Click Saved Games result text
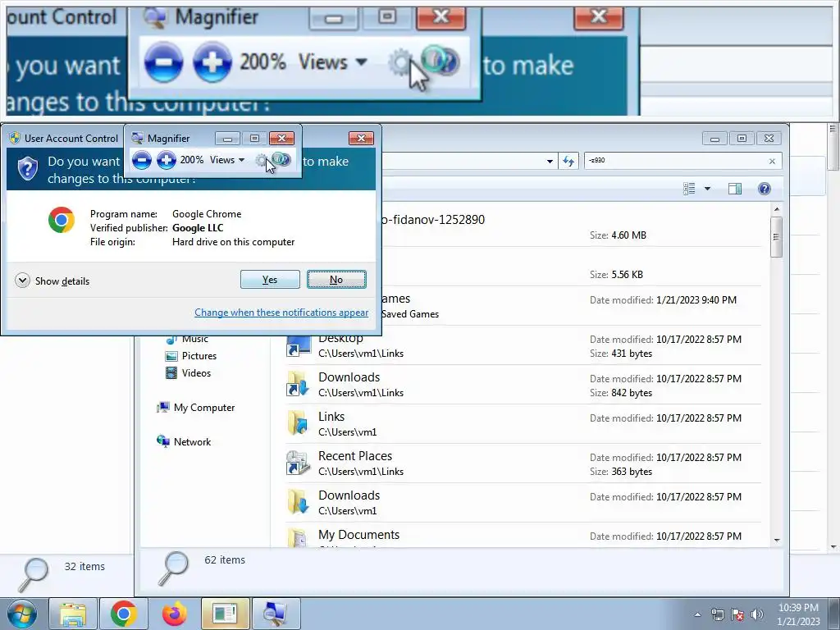 coord(410,314)
